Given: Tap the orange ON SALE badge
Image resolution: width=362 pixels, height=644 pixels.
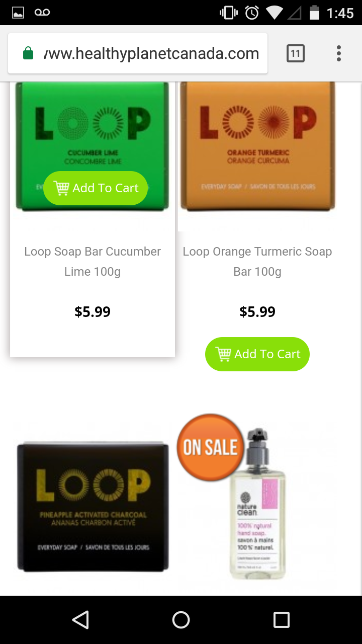Looking at the screenshot, I should pos(210,447).
